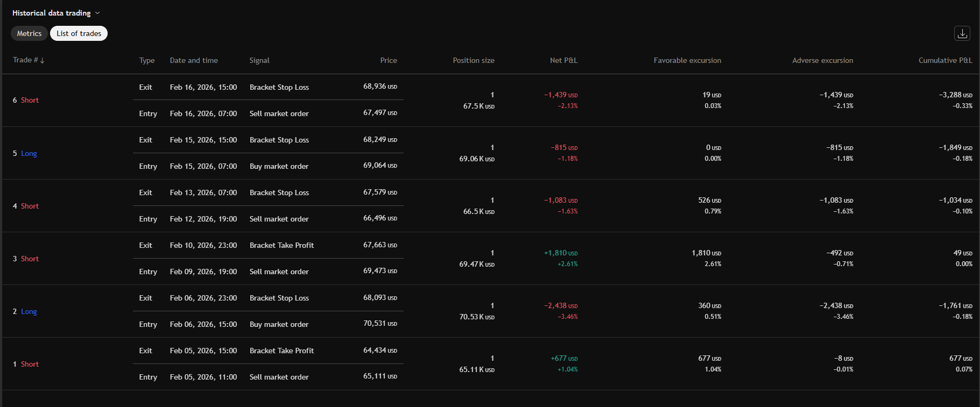Click exit date Feb 10, 2026, 23:00
Image resolution: width=980 pixels, height=407 pixels.
(203, 245)
